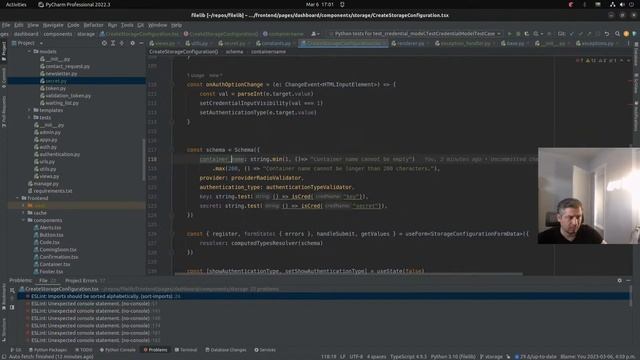Switch to editor tab renderer.py

pos(410,43)
